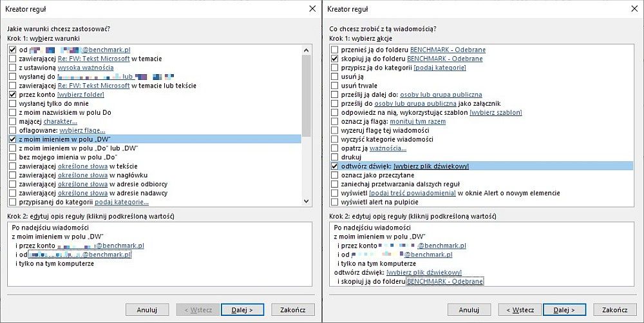Tick the 'z ustawioną wysoka ważnością' checkbox
The height and width of the screenshot is (323, 644).
[12, 68]
